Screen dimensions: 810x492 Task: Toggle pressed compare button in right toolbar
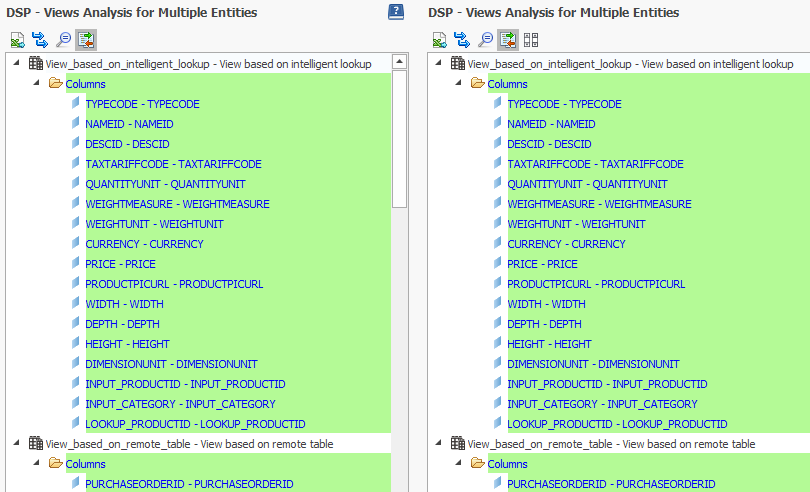508,40
